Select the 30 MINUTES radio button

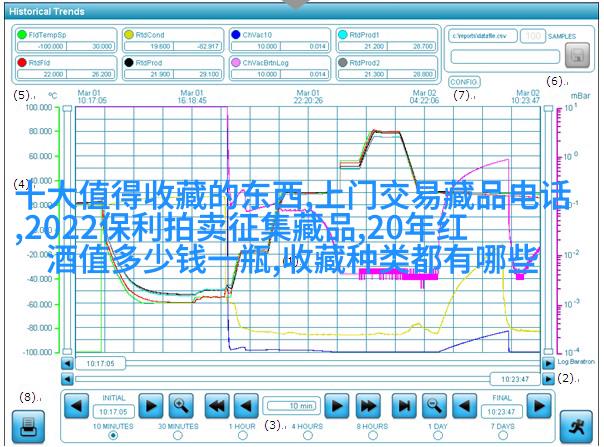[178, 435]
